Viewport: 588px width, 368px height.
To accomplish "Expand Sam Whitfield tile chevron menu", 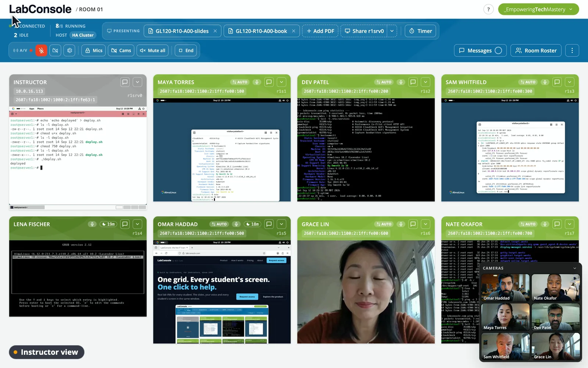I will (x=570, y=82).
